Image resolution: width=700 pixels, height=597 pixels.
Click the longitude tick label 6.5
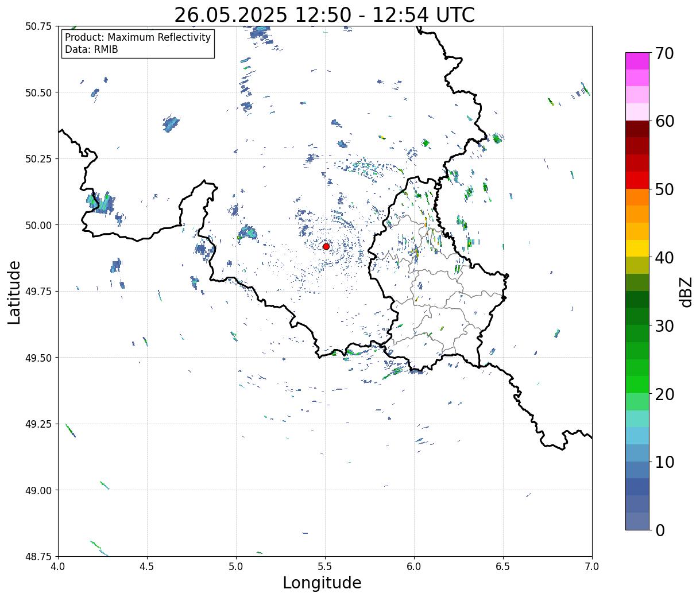[x=503, y=566]
